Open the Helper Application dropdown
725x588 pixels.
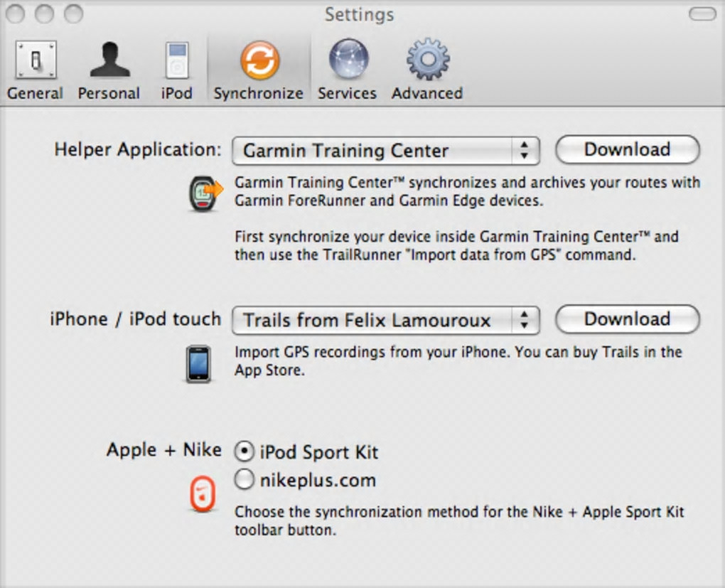[x=386, y=151]
